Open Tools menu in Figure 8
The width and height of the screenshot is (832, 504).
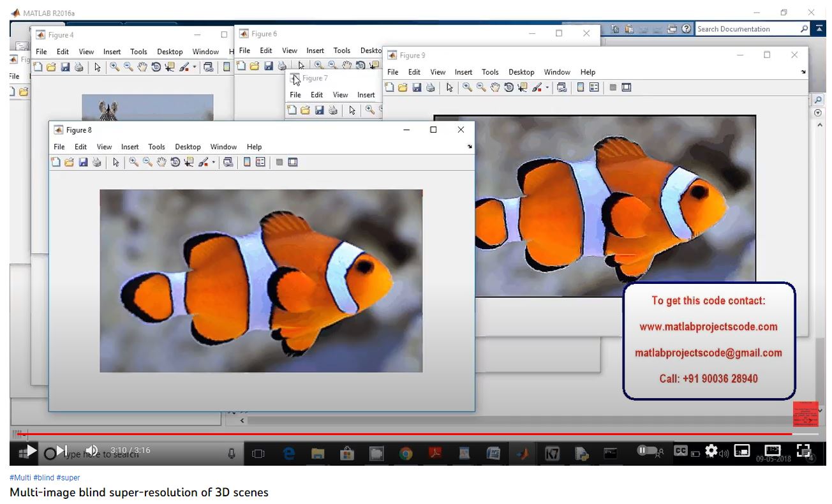coord(156,147)
